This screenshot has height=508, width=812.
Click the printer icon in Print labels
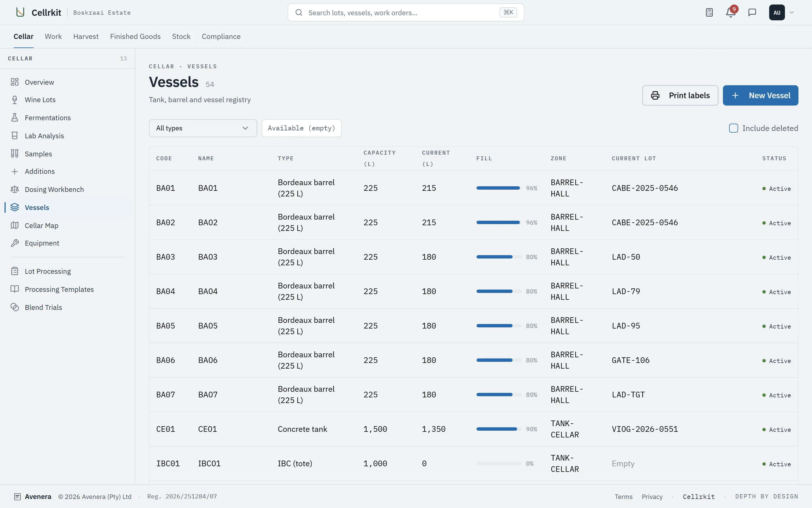pos(655,95)
